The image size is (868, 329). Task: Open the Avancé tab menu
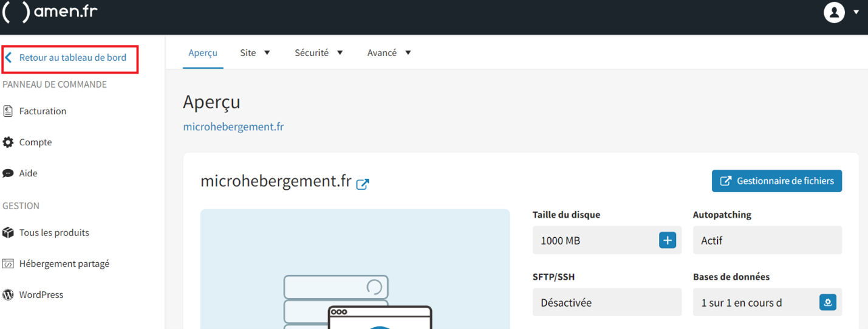(x=382, y=53)
